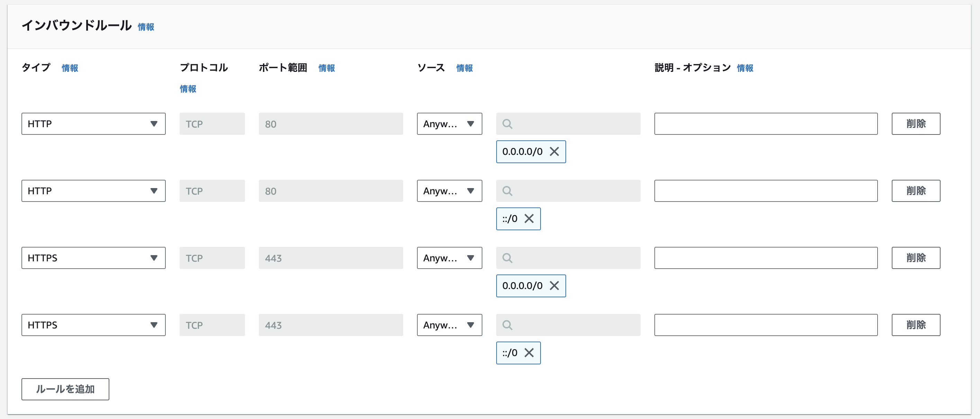The width and height of the screenshot is (980, 419).
Task: Focus description field of second HTTP rule
Action: (766, 191)
